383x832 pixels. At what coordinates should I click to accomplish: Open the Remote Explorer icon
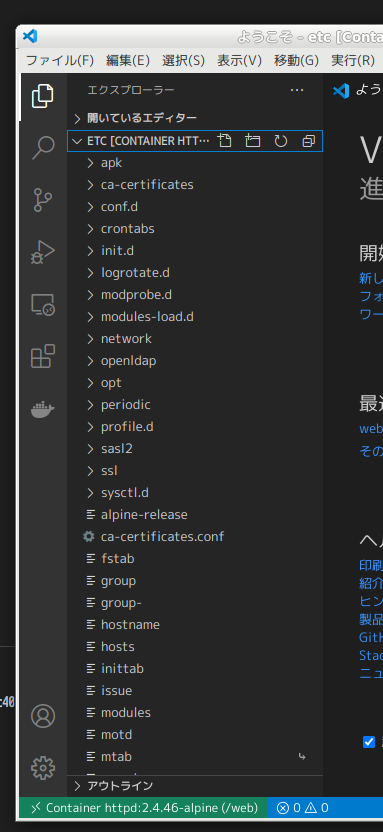42,304
